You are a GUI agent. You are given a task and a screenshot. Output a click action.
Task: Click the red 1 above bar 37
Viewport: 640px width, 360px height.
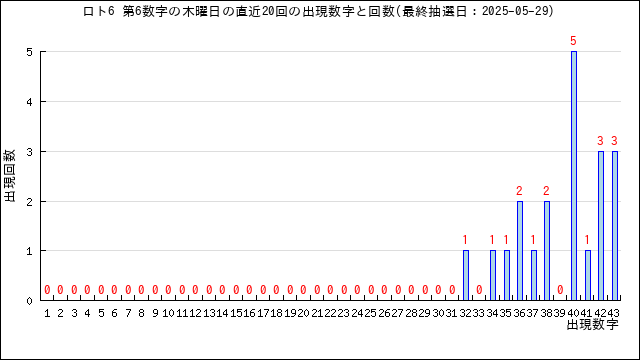[533, 240]
